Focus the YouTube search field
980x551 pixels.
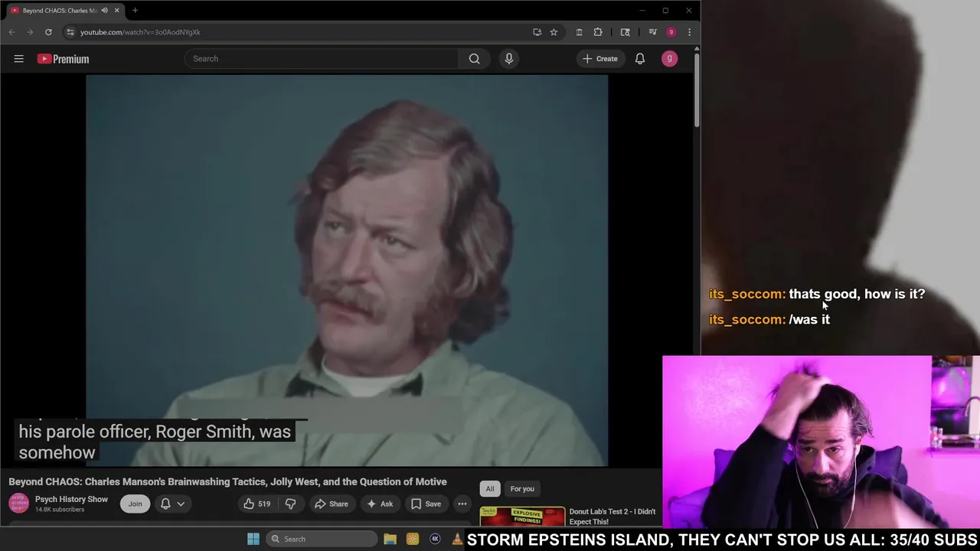[322, 59]
